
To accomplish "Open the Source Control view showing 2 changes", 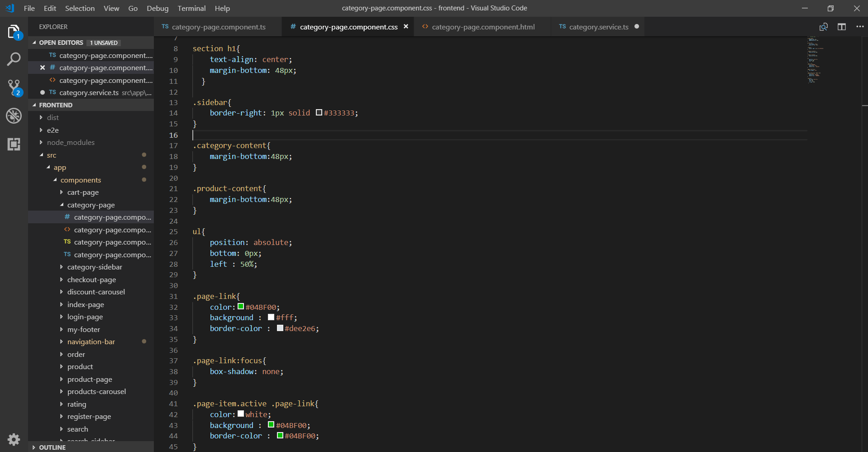I will click(14, 87).
